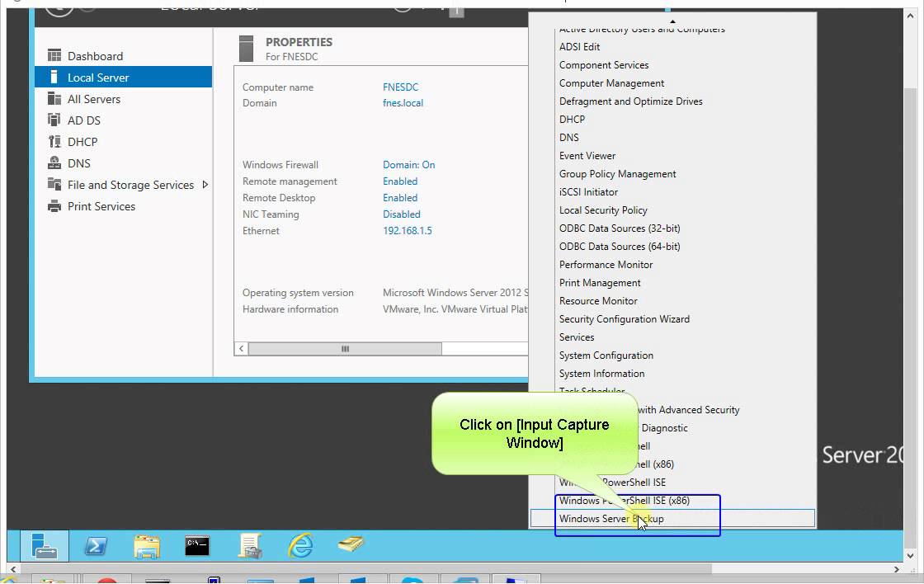The width and height of the screenshot is (924, 584).
Task: Open Performance Monitor from Tools menu
Action: (606, 265)
